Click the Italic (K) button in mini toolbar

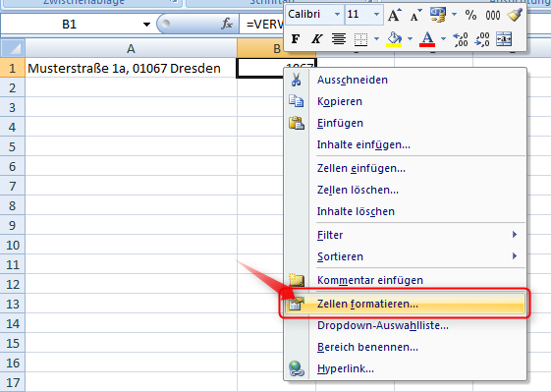316,38
